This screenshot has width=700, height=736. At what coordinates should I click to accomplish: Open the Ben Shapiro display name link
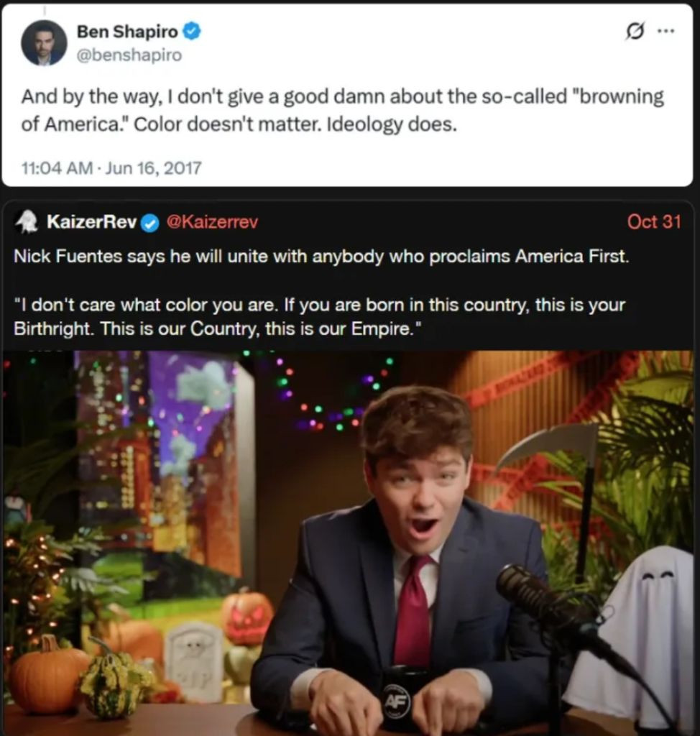tap(127, 32)
